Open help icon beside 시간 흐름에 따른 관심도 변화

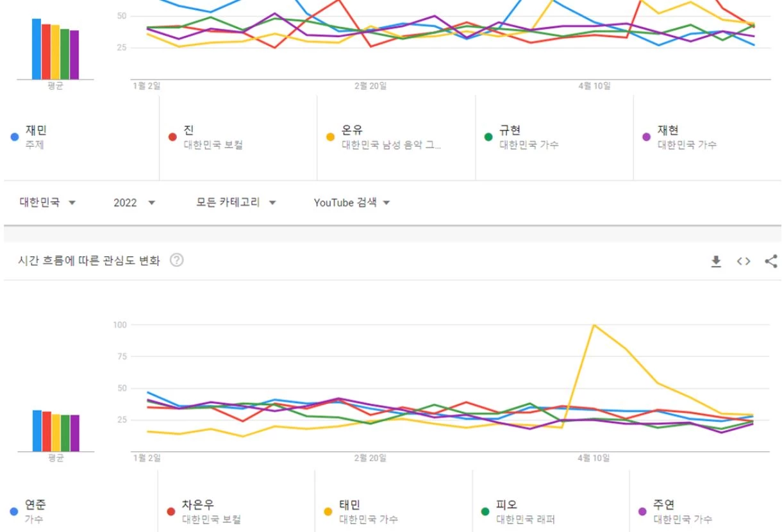(x=177, y=260)
